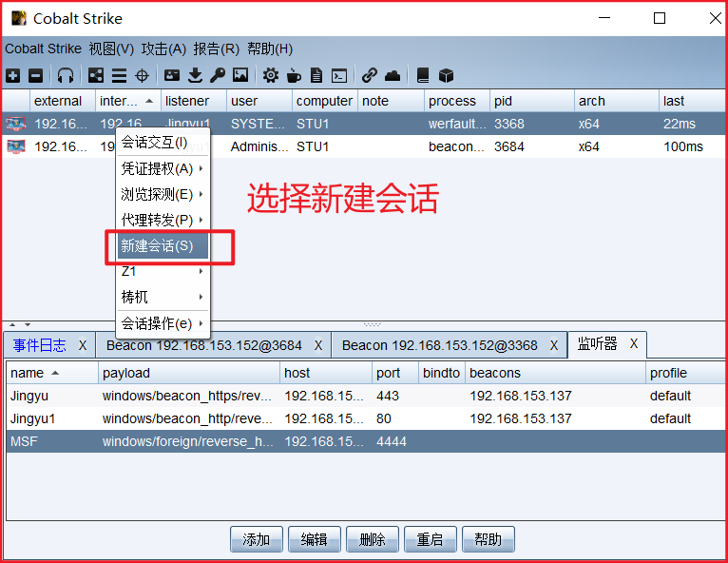Image resolution: width=728 pixels, height=563 pixels.
Task: Expand the 会话操作(e) submenu
Action: (x=163, y=323)
